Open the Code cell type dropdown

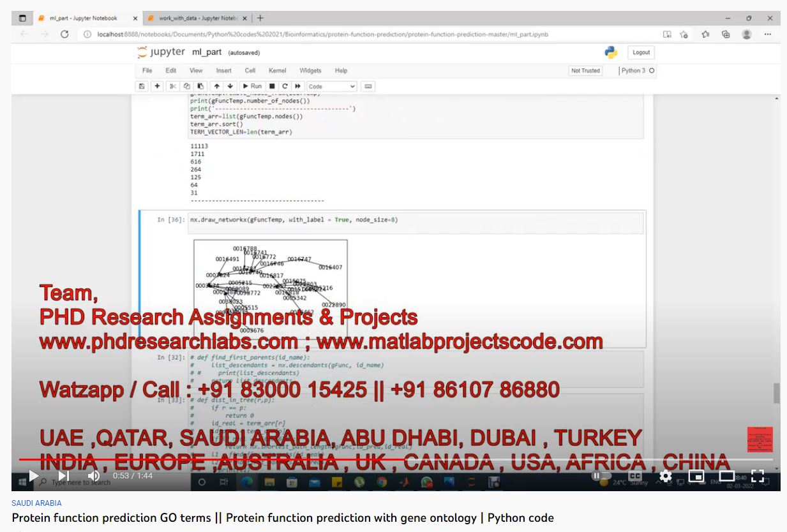click(x=331, y=86)
